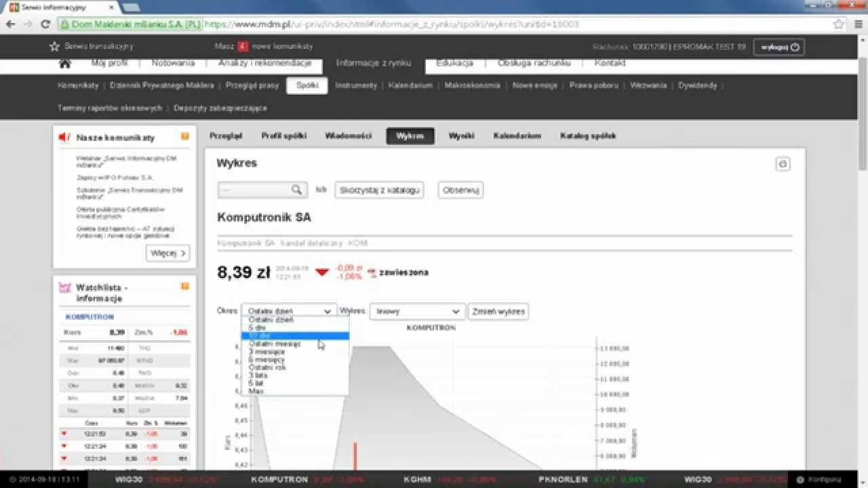Switch to the Profil spółki tab
The height and width of the screenshot is (488, 868).
(284, 136)
